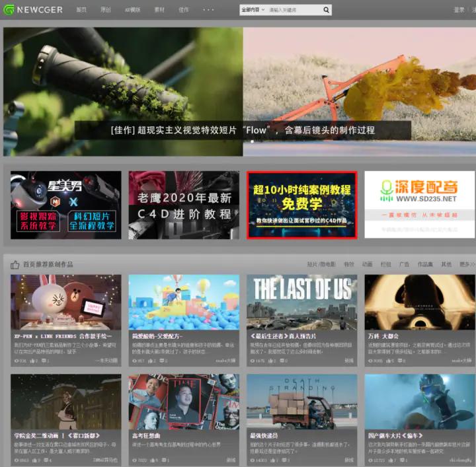Click the like icon on 简爱酸奶-父爱配方 card
The image size is (476, 467).
150,361
